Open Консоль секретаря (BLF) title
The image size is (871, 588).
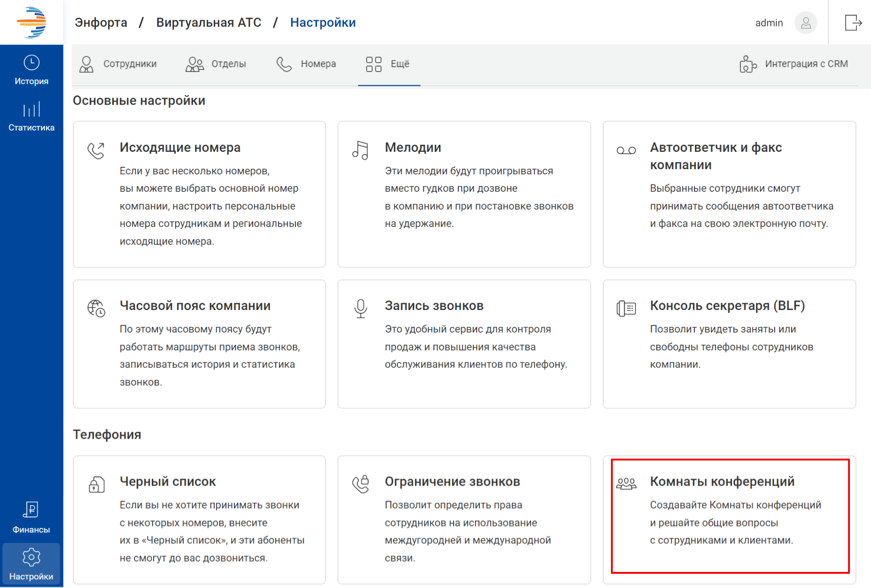tap(727, 305)
